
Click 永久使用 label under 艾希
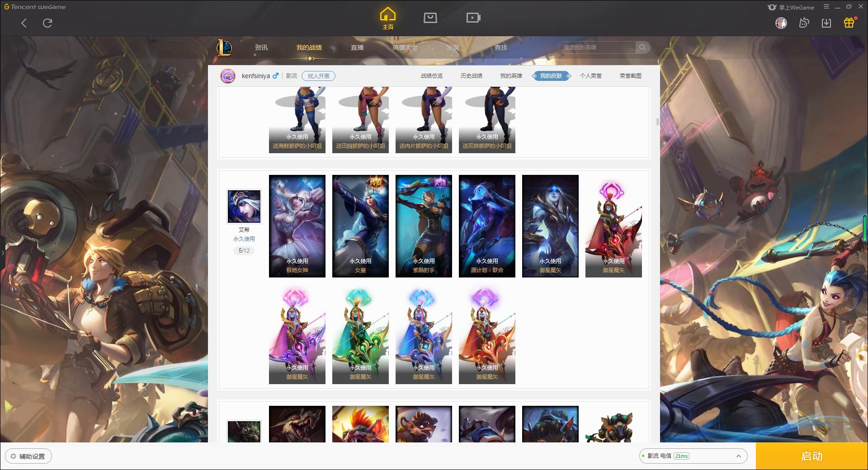point(244,239)
